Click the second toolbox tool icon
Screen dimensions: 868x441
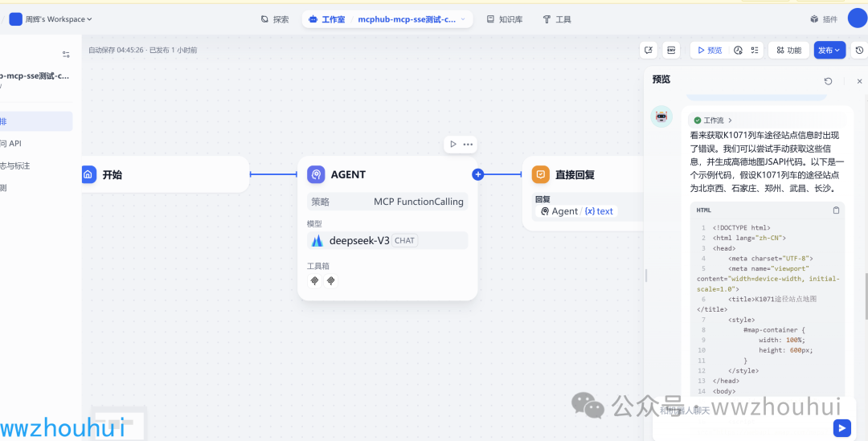pyautogui.click(x=330, y=281)
